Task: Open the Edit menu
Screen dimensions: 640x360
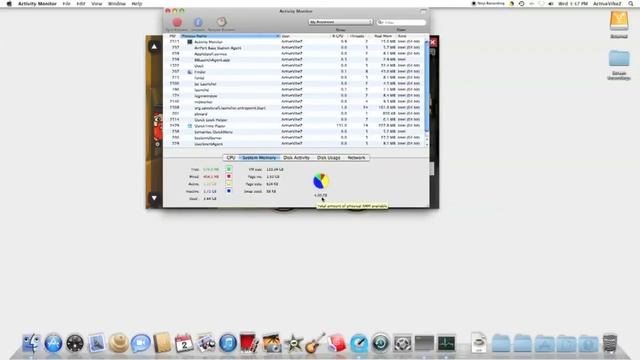Action: [x=81, y=4]
